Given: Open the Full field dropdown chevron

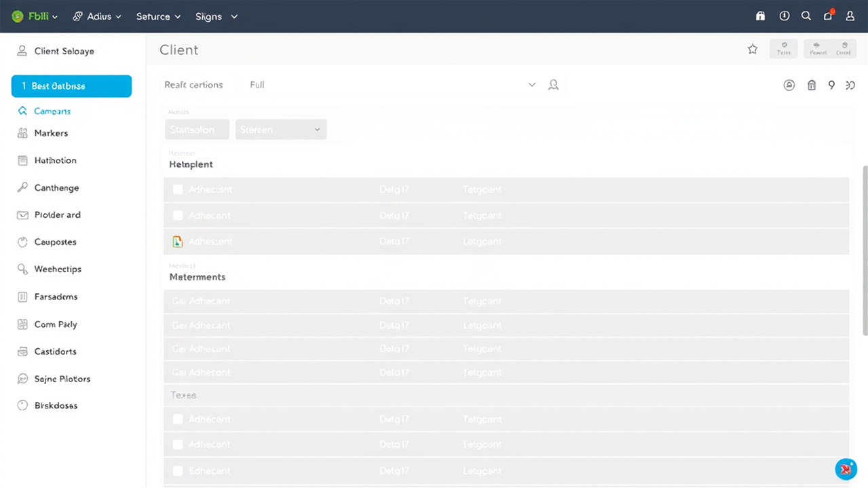Looking at the screenshot, I should pyautogui.click(x=532, y=85).
